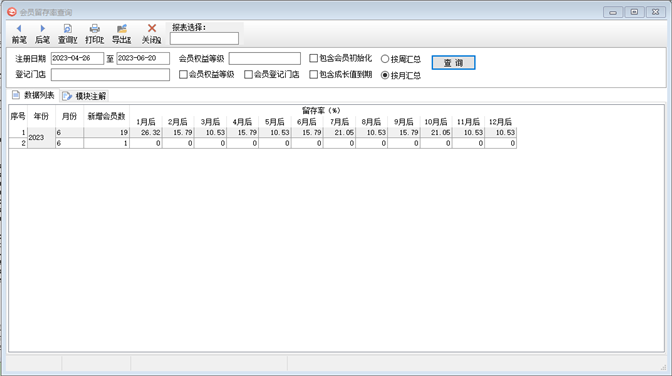The height and width of the screenshot is (376, 672).
Task: Go to next record with 后笔
Action: click(x=42, y=34)
